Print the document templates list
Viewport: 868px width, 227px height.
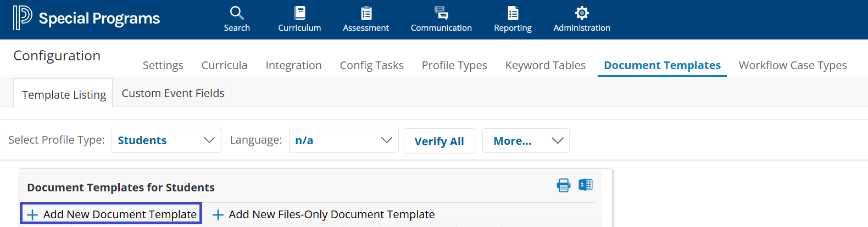(x=564, y=185)
